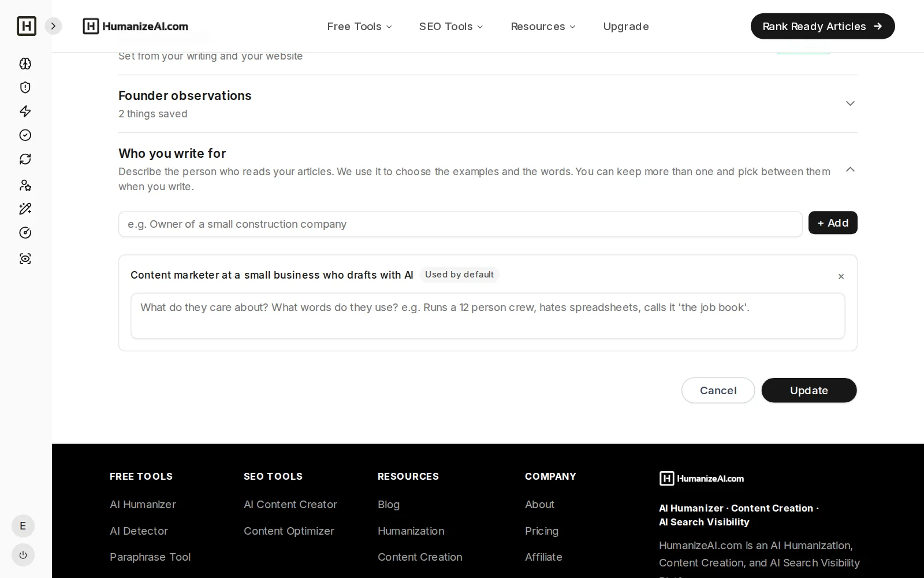Click the HumanizeAI.com footer logo
Screen dimensions: 924x578
click(x=702, y=479)
